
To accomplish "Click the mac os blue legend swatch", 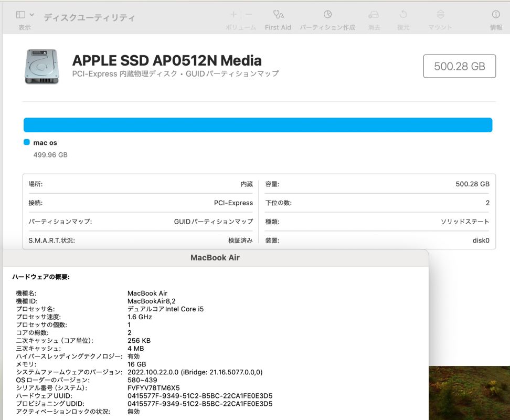I will (27, 142).
